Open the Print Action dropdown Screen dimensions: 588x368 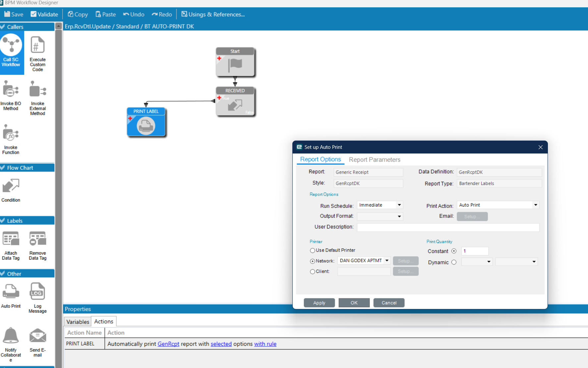coord(536,205)
